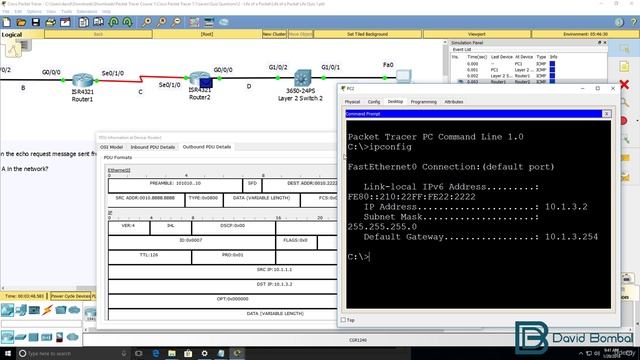Click the Save floppy disk icon
This screenshot has width=640, height=360.
(x=36, y=22)
